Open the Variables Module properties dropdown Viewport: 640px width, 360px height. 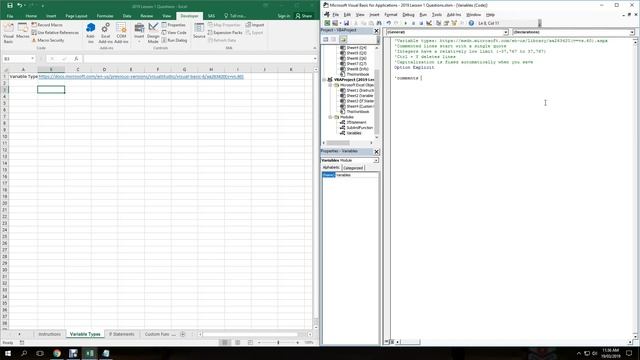(376, 160)
